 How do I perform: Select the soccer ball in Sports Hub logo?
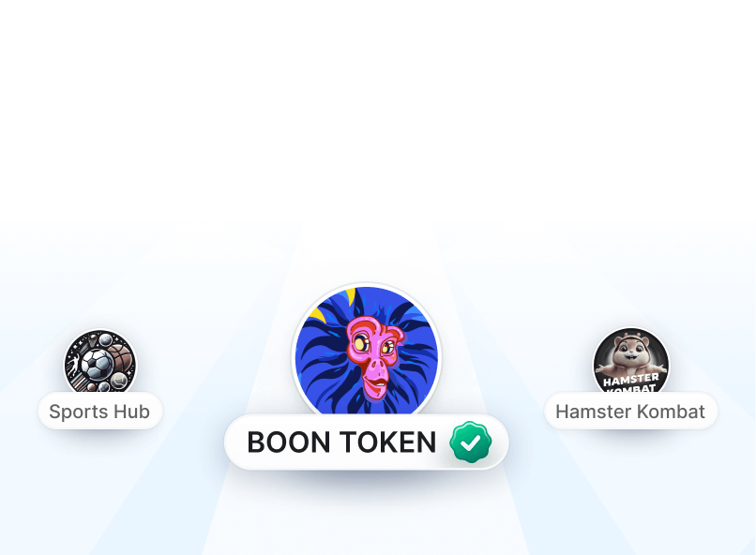(x=98, y=363)
